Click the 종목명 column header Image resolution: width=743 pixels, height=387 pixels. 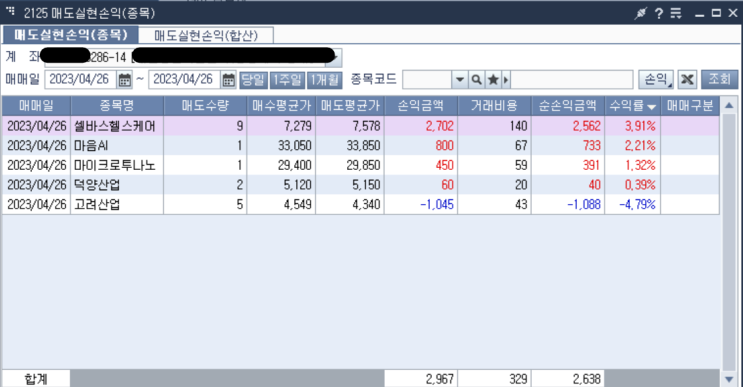pos(117,106)
